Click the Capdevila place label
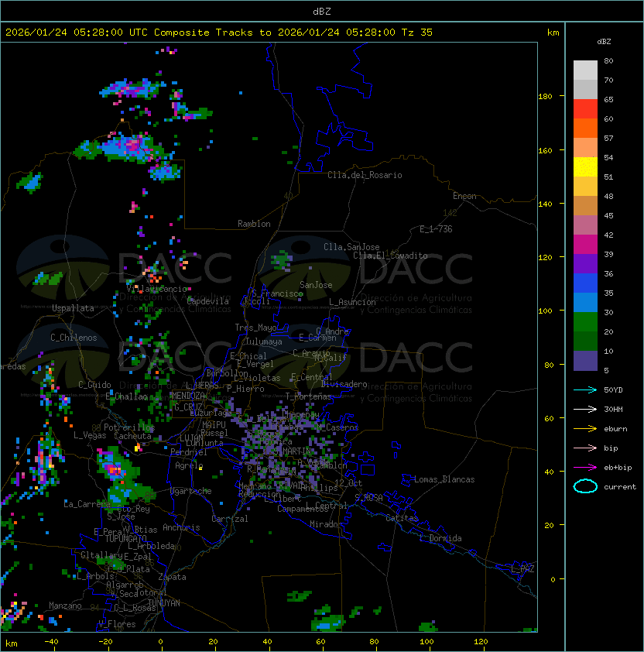This screenshot has height=652, width=644. coord(208,301)
